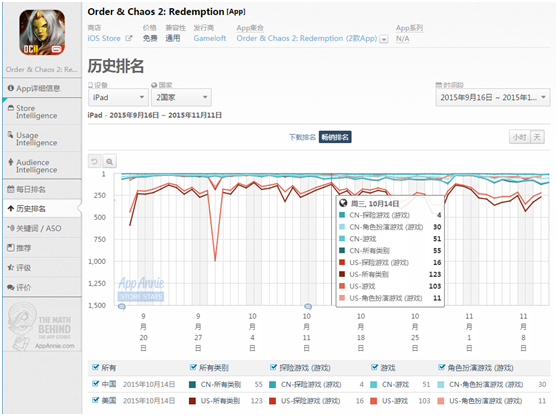Click the US-探险游戏 color swatch
Viewport: 558px width, 416px height.
pos(273,401)
